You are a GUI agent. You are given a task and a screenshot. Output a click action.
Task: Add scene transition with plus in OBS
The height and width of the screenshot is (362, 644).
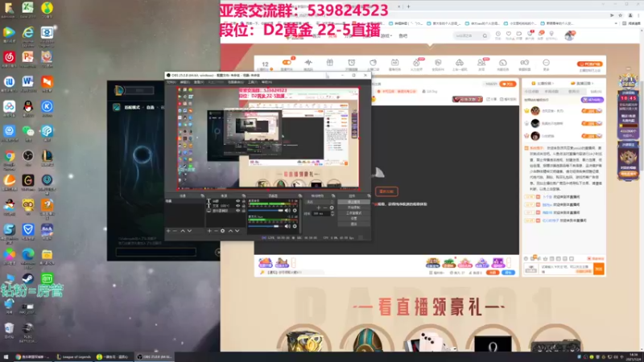click(x=318, y=208)
